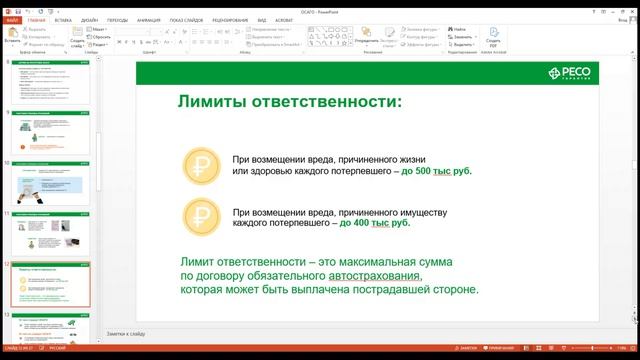Switch to Рецензирование (Review) ribbon tab
This screenshot has width=640, height=360.
pyautogui.click(x=230, y=20)
